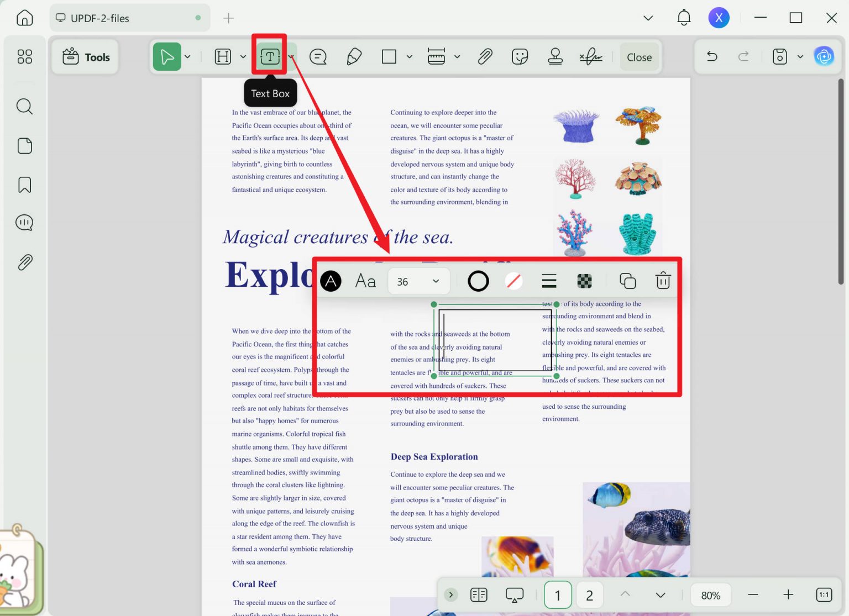Set text color using the black swatch

click(331, 281)
